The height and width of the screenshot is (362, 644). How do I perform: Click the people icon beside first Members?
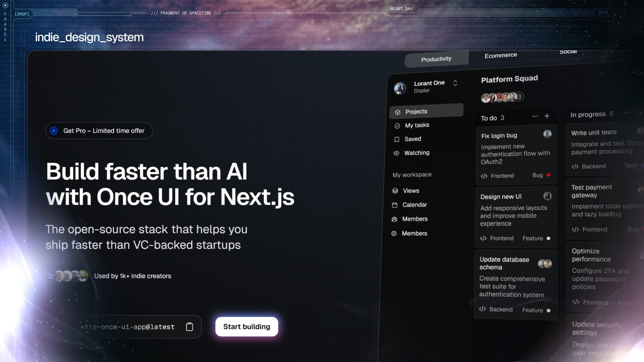(394, 219)
